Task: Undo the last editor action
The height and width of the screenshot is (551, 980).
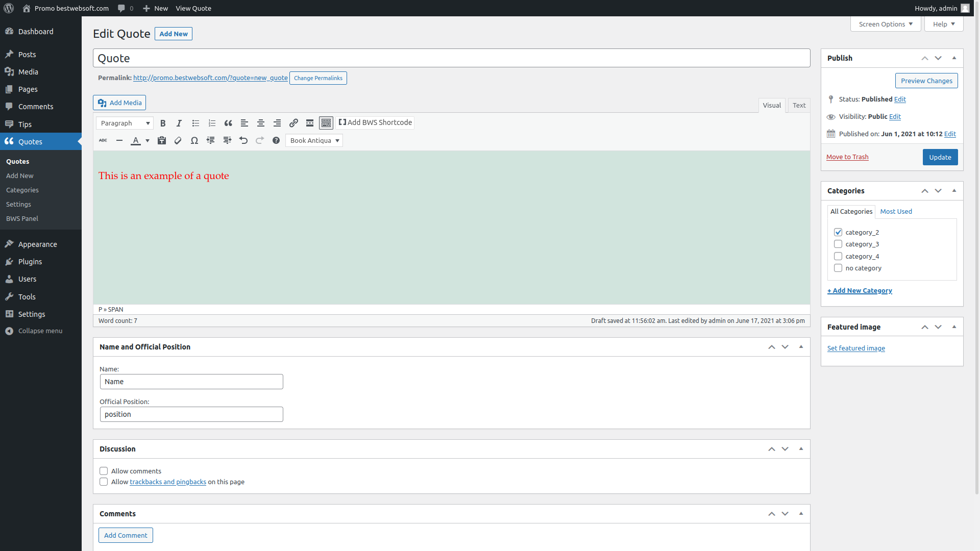Action: [x=243, y=140]
